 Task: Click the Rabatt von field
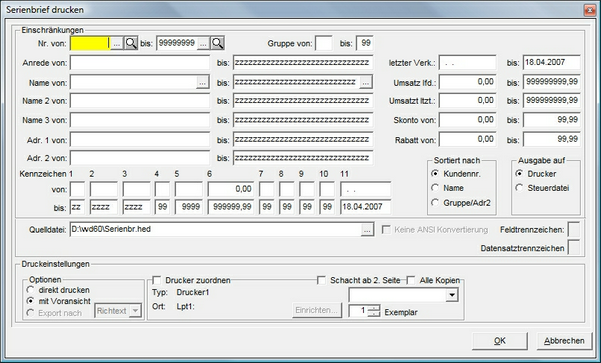[x=468, y=140]
